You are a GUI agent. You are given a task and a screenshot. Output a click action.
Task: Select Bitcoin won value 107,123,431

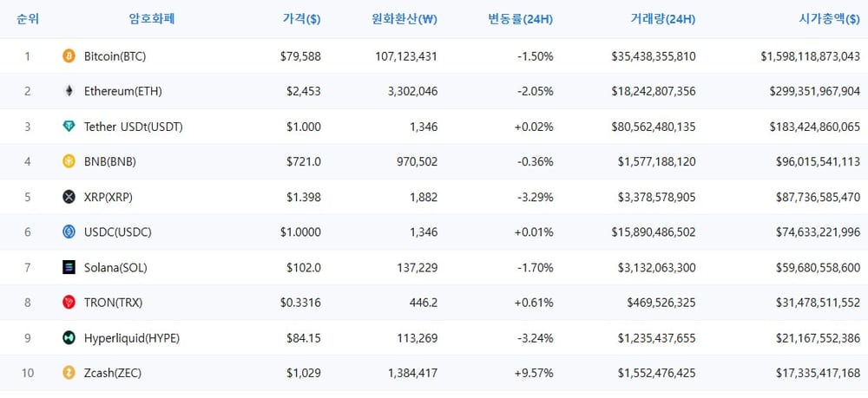coord(405,56)
